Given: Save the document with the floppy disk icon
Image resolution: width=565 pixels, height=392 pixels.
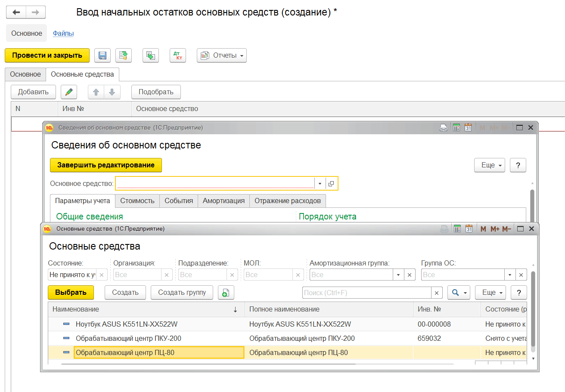Looking at the screenshot, I should 102,55.
